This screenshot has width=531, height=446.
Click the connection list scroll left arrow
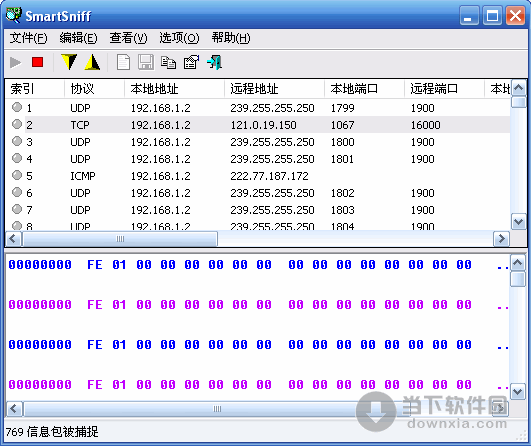[x=14, y=239]
